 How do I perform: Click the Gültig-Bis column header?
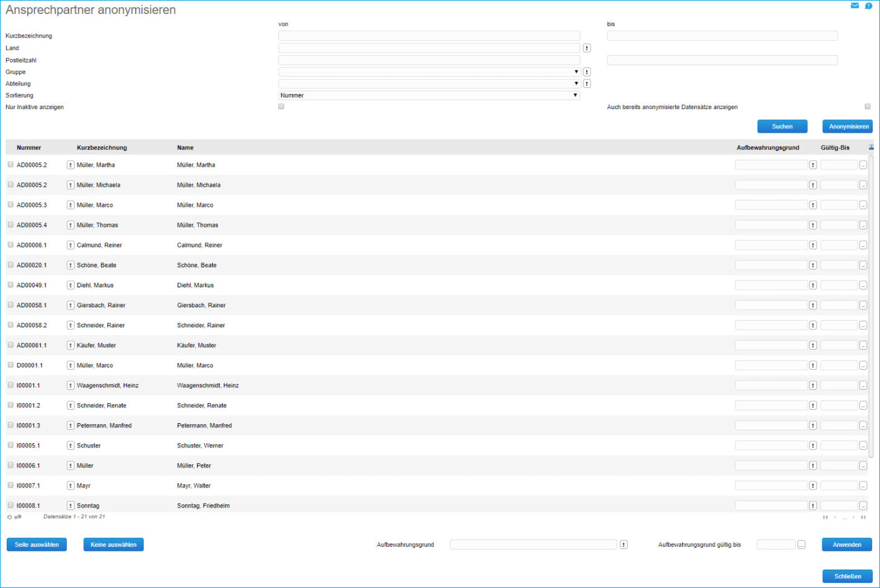point(835,148)
